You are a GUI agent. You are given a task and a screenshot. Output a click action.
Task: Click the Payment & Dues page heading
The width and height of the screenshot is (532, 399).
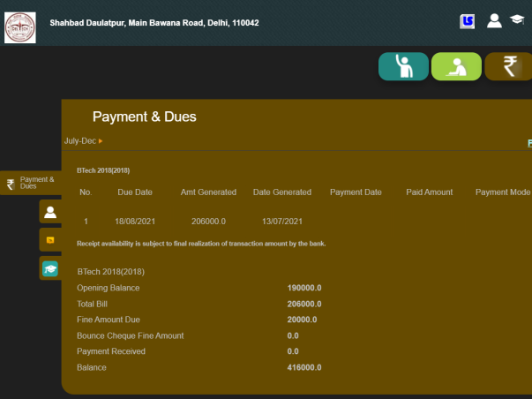145,117
